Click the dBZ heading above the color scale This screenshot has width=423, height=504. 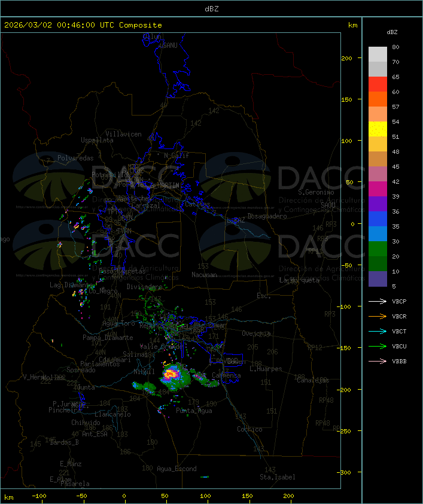pyautogui.click(x=392, y=32)
